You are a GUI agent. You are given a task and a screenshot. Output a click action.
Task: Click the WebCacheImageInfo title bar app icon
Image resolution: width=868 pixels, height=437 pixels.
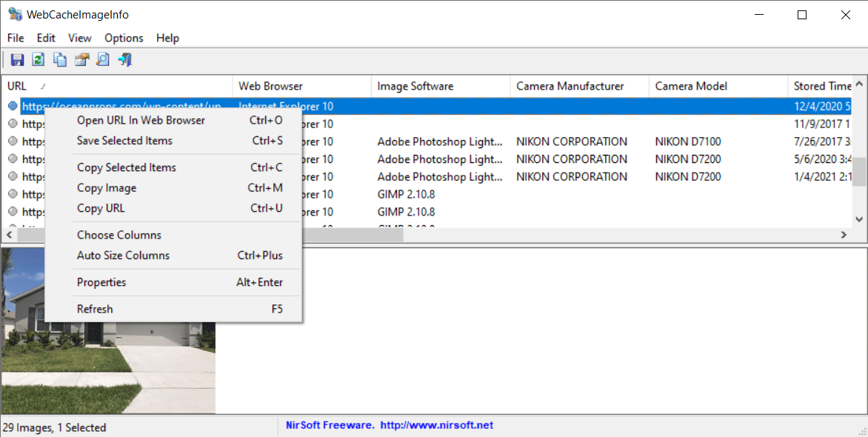(15, 14)
